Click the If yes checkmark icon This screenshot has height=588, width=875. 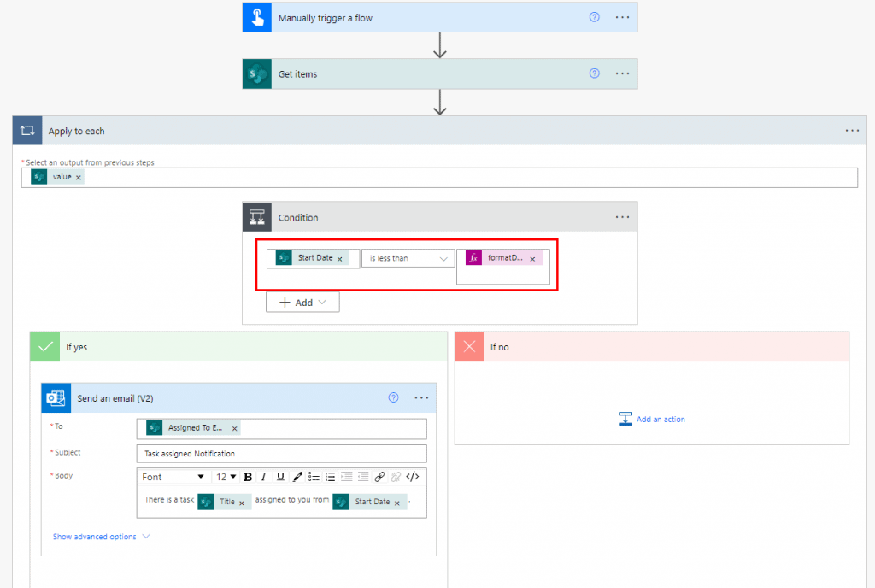[x=44, y=346]
